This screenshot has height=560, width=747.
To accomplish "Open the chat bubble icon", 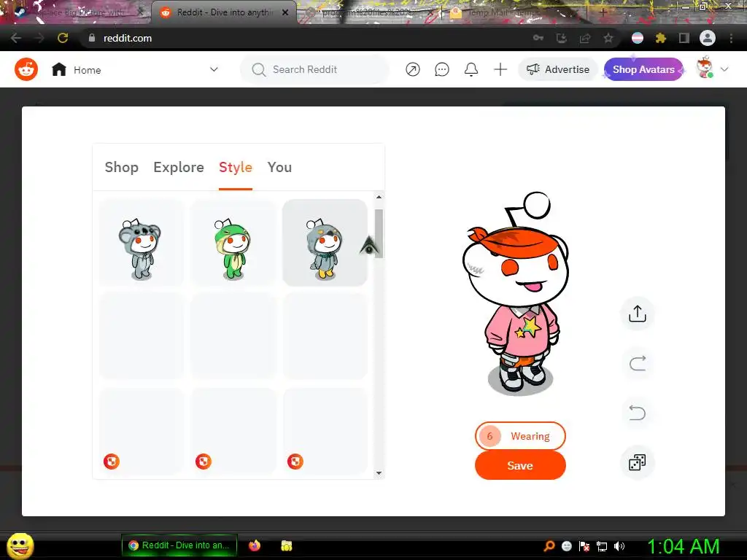I will coord(441,69).
